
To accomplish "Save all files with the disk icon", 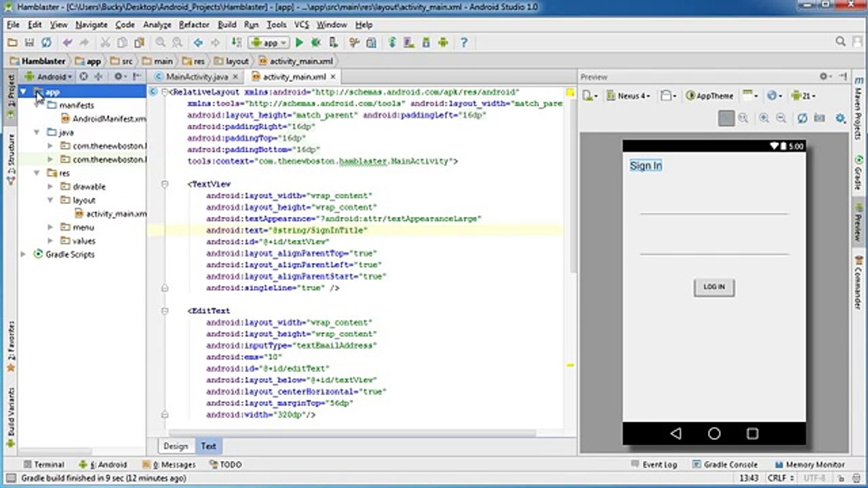I will 29,43.
